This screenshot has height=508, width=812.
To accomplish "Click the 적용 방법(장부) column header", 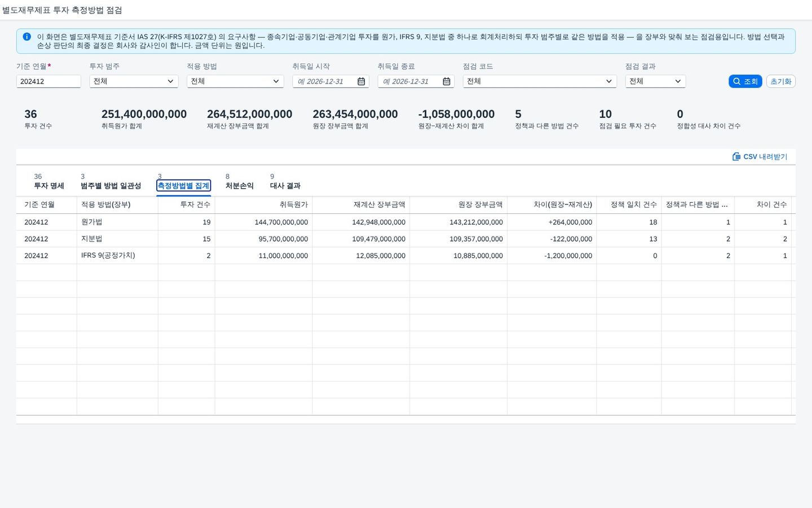I will [117, 204].
